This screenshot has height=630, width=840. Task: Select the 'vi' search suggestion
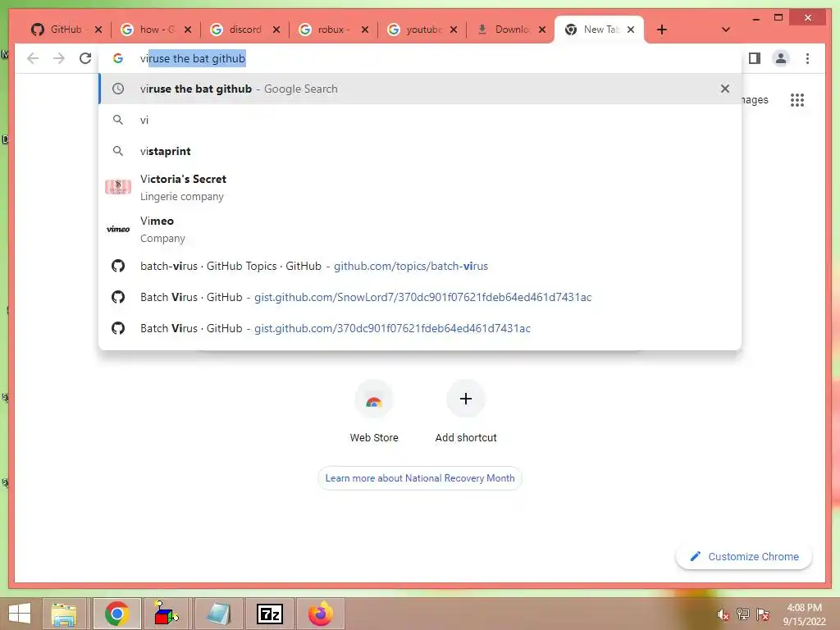click(x=420, y=120)
